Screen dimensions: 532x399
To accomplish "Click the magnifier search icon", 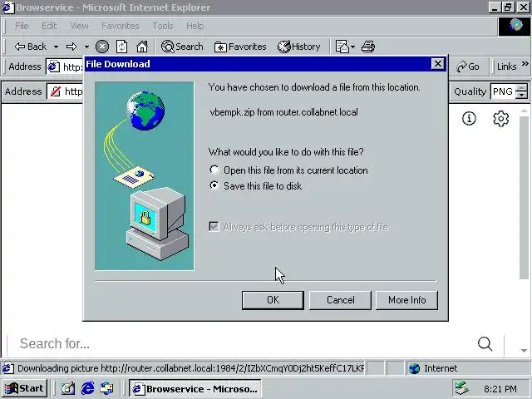I will tap(485, 343).
